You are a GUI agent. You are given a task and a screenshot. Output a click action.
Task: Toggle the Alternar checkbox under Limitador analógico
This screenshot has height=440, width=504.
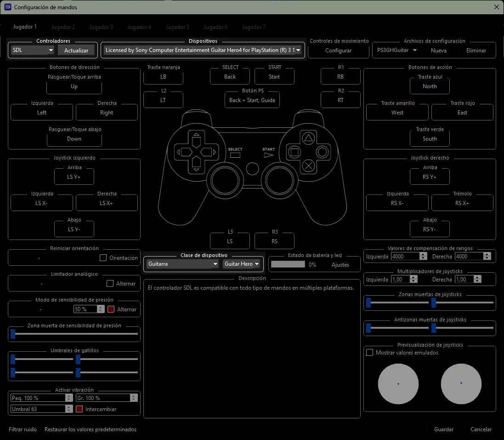(110, 283)
